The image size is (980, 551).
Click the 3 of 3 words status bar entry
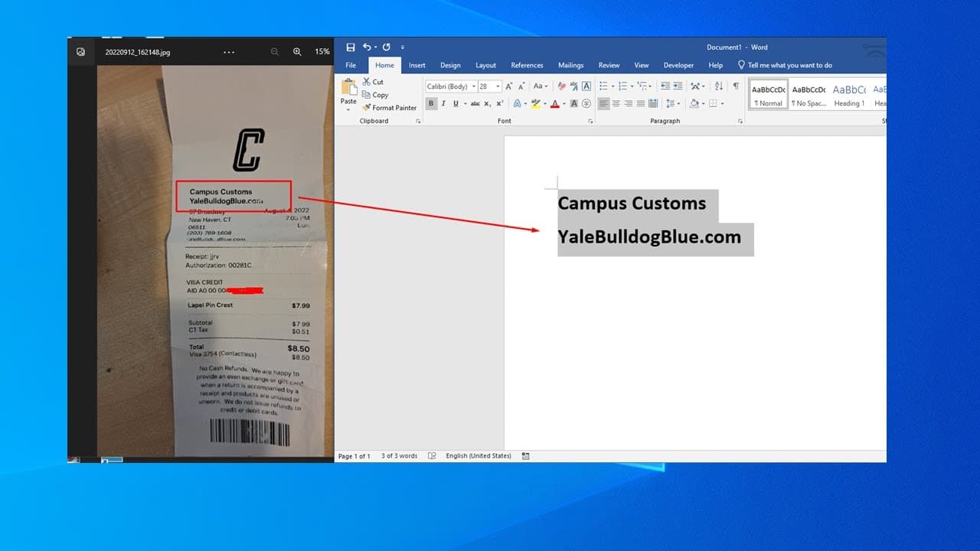400,456
